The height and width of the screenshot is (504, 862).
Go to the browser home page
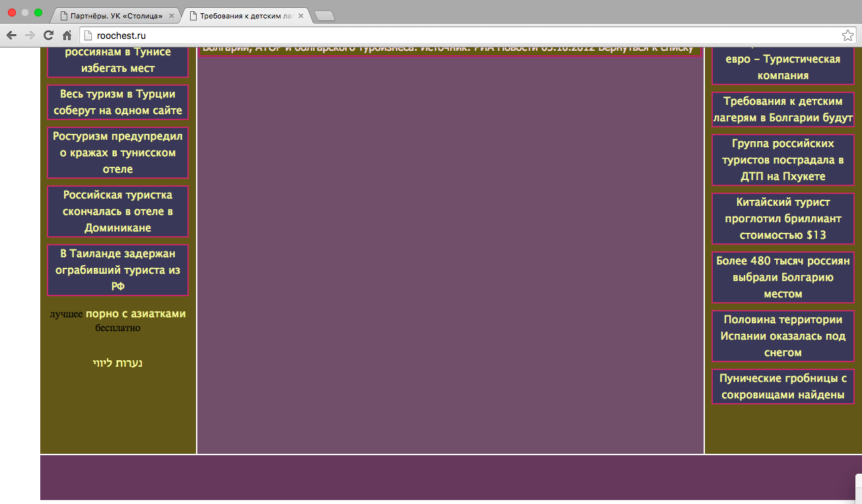coord(67,36)
